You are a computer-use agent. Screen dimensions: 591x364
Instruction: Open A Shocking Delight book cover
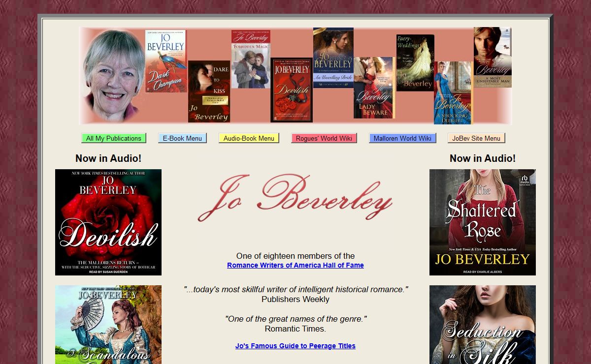[452, 93]
